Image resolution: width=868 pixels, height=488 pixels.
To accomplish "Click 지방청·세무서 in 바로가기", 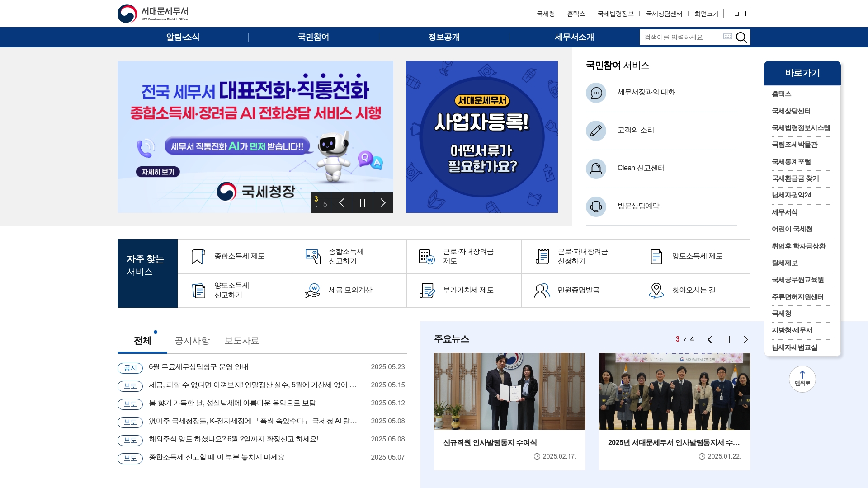I will pyautogui.click(x=792, y=330).
